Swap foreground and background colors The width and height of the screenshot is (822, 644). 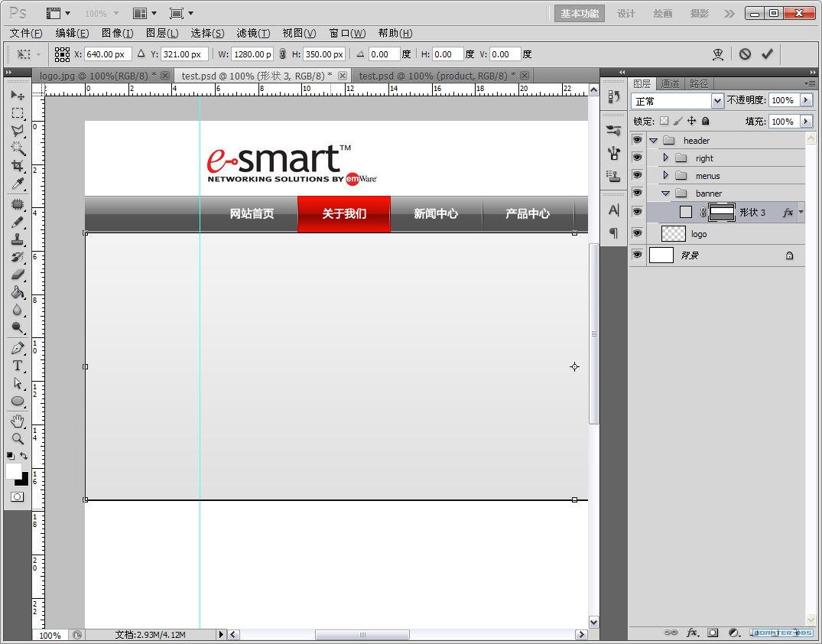24,456
